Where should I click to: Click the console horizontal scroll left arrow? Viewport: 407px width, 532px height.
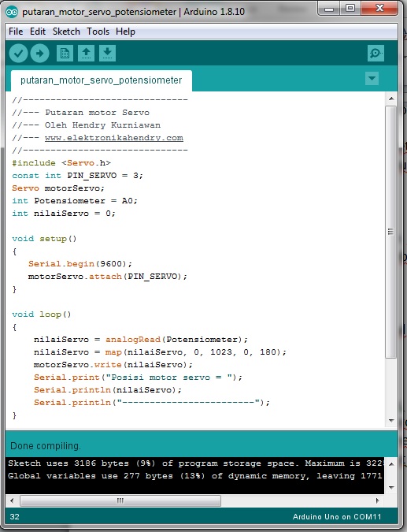(x=12, y=500)
